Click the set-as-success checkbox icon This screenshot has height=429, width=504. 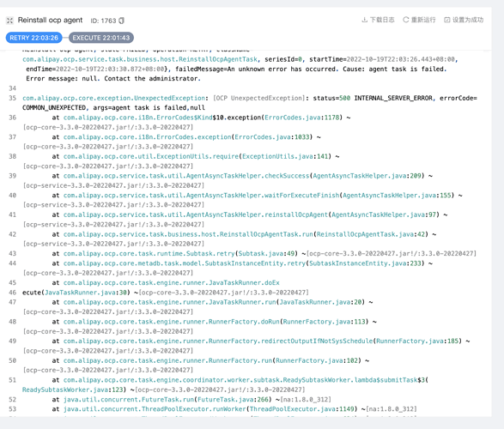(447, 20)
